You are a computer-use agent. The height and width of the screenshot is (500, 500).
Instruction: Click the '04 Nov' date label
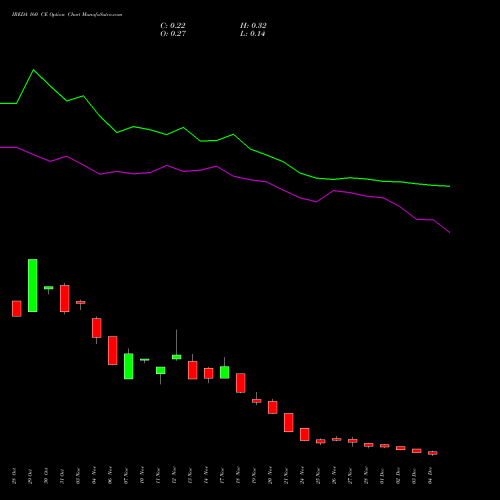pyautogui.click(x=94, y=476)
